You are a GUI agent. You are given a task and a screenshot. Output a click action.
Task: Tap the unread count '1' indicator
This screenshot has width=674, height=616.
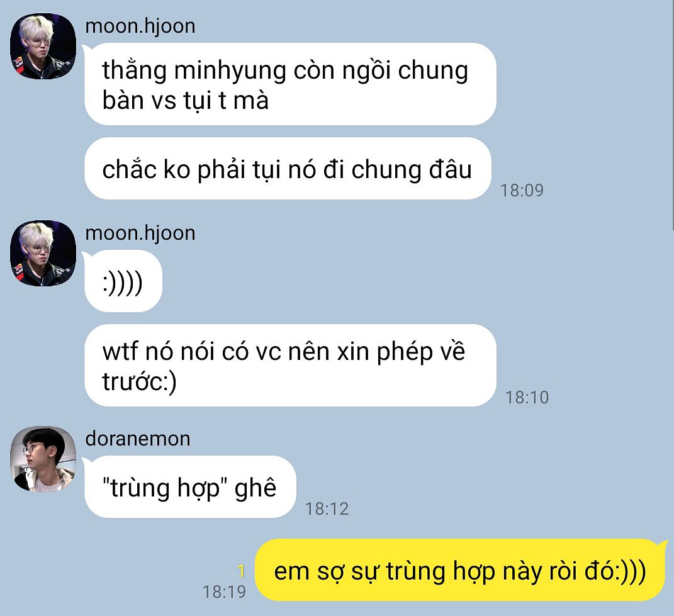(242, 571)
